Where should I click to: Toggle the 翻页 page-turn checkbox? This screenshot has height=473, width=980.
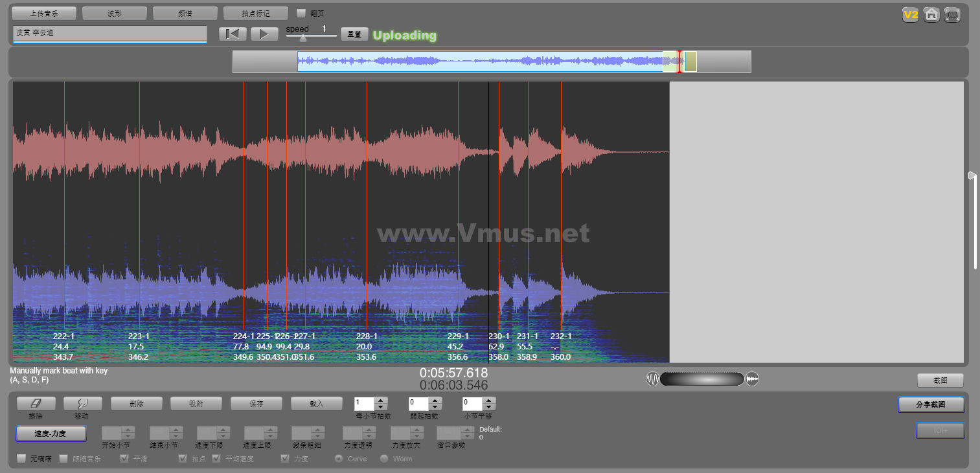(x=301, y=13)
